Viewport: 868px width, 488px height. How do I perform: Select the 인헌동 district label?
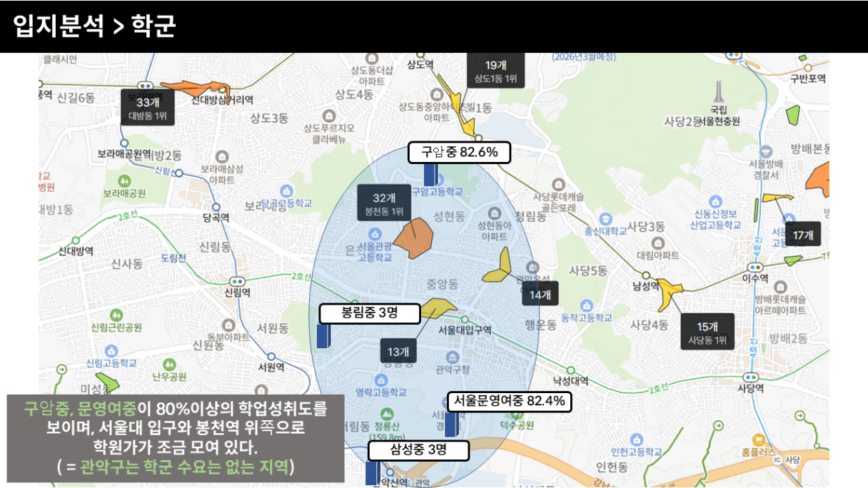[612, 467]
